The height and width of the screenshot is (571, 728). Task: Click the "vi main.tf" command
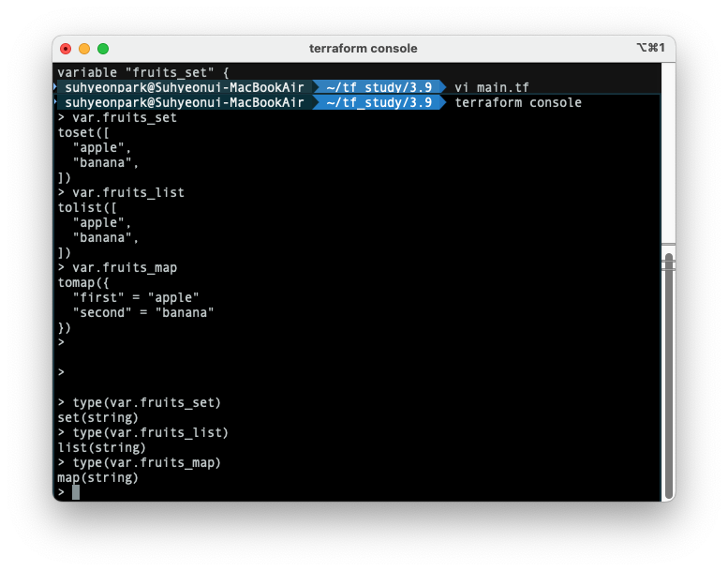coord(492,87)
